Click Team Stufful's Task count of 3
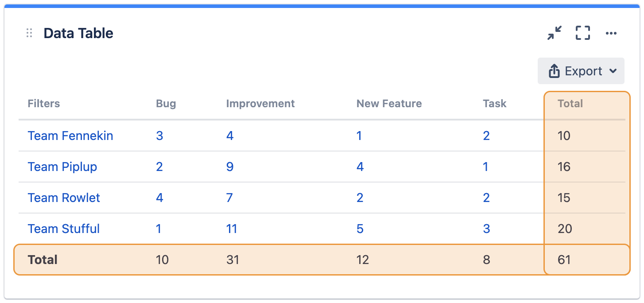Viewport: 644px width, 303px height. [486, 229]
